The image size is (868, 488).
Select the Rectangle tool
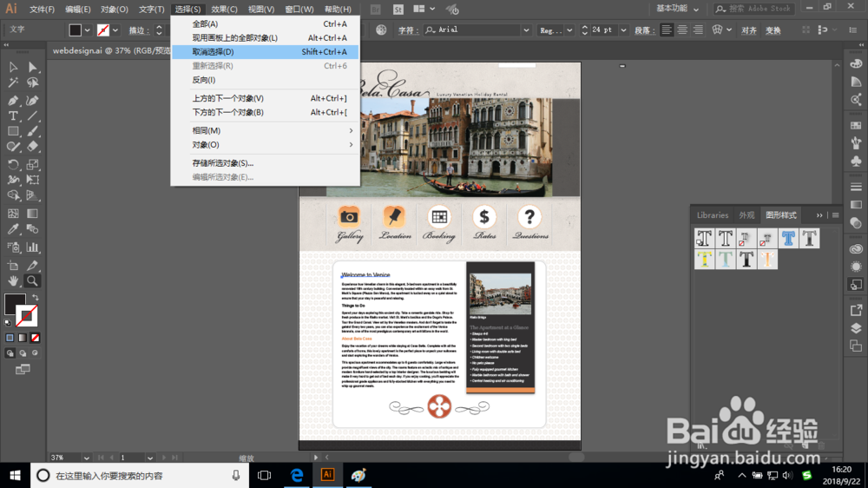[13, 131]
